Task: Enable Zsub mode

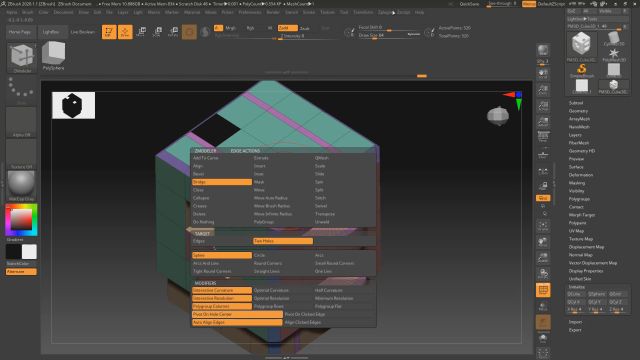Action: click(304, 28)
